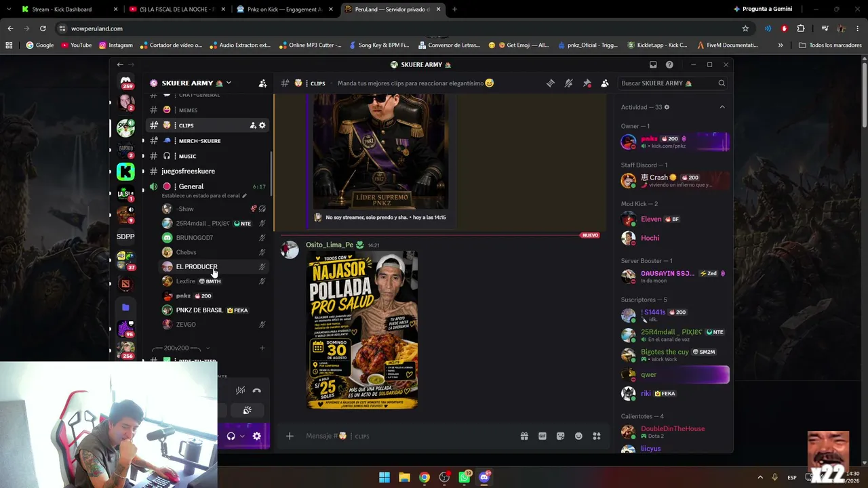Screen dimensions: 868x488
Task: Open the emoji picker
Action: (578, 436)
